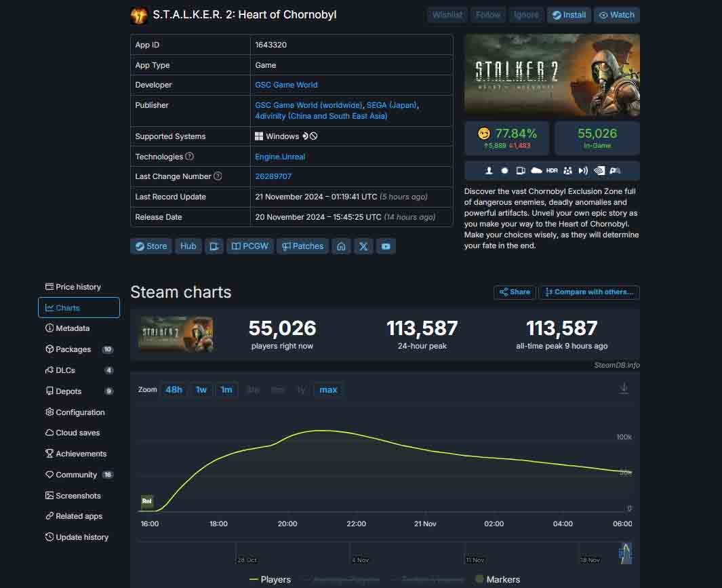Click the HDR feature icon
This screenshot has width=722, height=588.
552,170
